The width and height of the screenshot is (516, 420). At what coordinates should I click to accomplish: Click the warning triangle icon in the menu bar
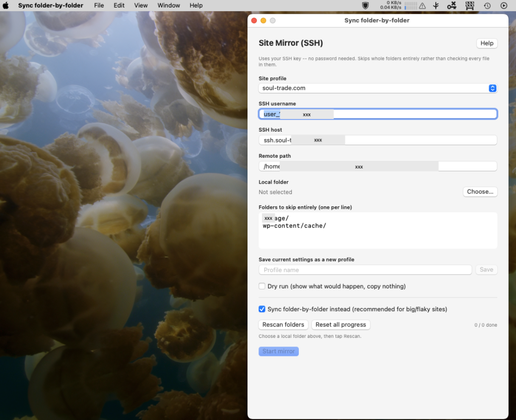[x=422, y=6]
